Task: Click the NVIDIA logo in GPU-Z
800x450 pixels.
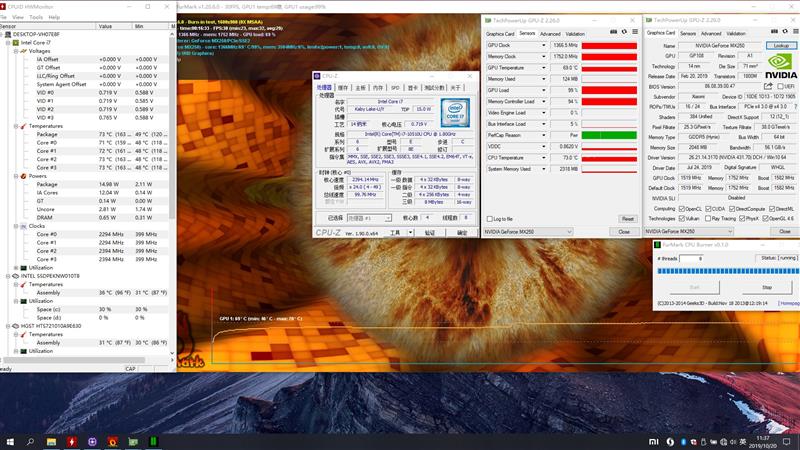Action: tap(781, 66)
